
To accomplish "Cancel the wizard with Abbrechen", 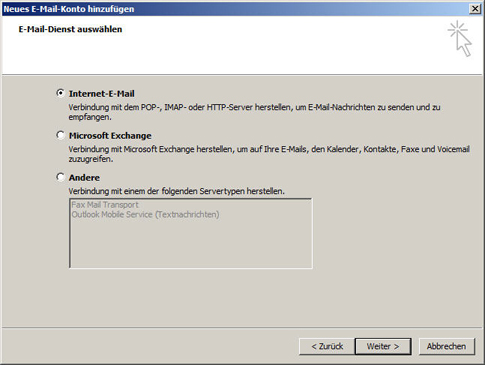I will [447, 346].
